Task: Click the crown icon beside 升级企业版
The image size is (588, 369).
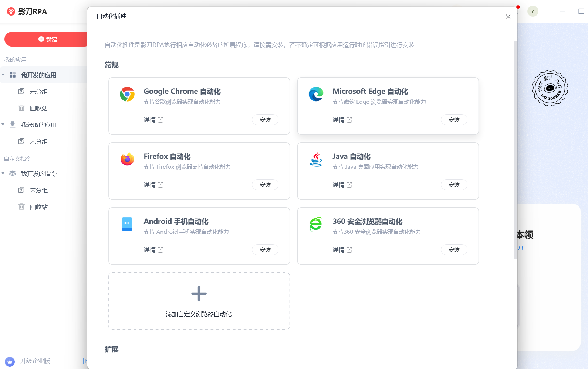Action: coord(10,361)
